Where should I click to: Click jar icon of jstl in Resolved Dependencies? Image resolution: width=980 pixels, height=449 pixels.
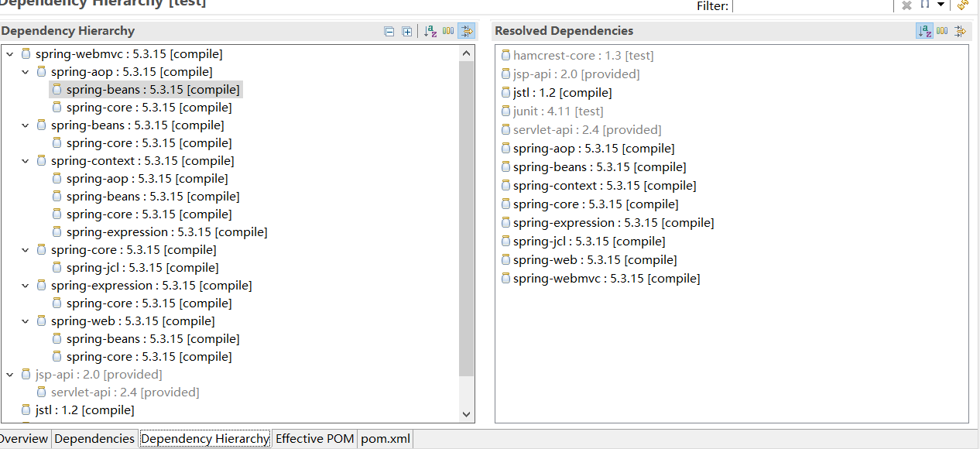(505, 93)
